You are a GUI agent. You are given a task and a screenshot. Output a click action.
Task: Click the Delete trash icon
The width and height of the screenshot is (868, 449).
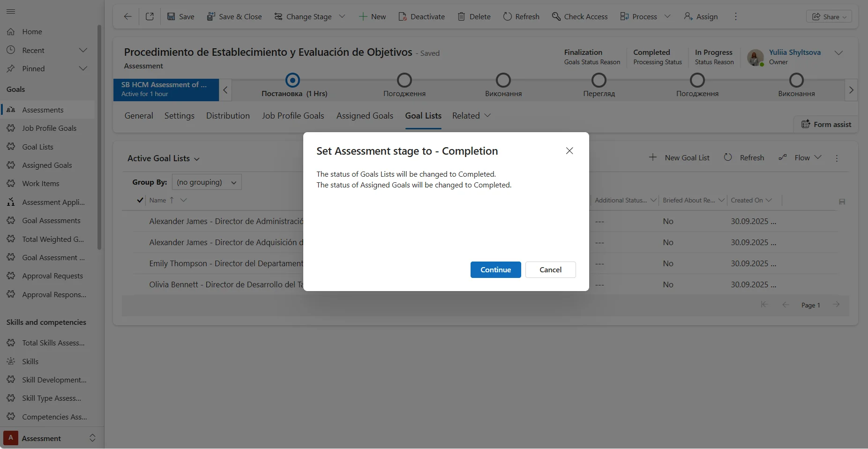[x=461, y=16]
